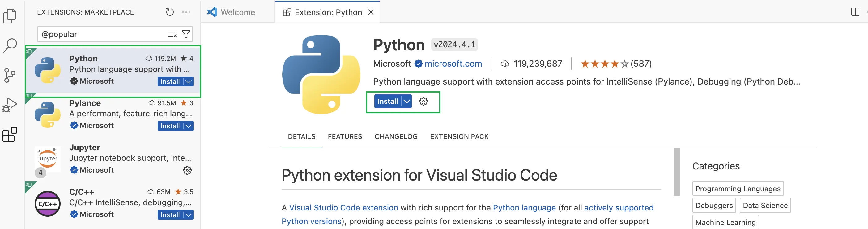Open Views and More Actions ellipsis menu

[x=186, y=12]
